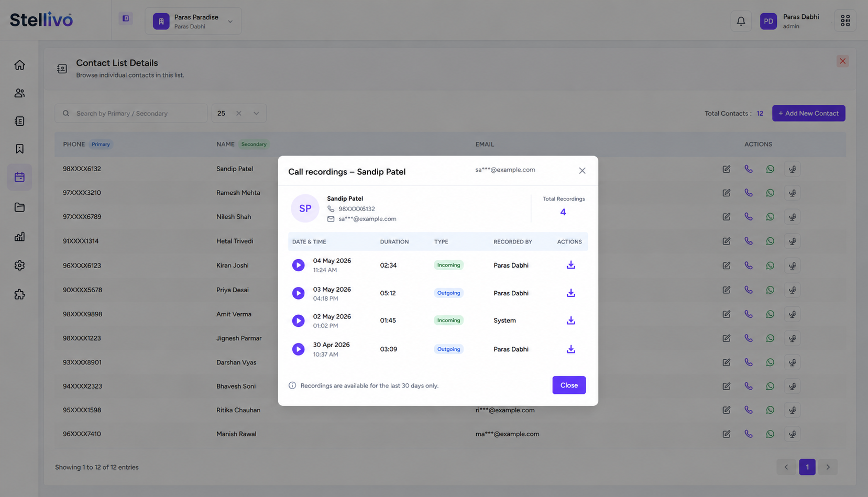The width and height of the screenshot is (868, 497).
Task: Play the 02 May 2026 recording
Action: 298,321
